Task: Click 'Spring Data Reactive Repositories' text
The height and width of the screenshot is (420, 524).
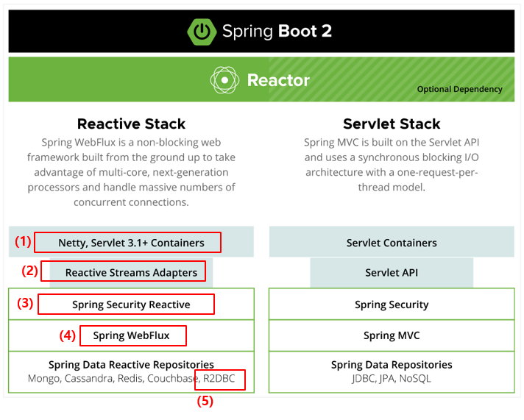Action: pyautogui.click(x=131, y=365)
